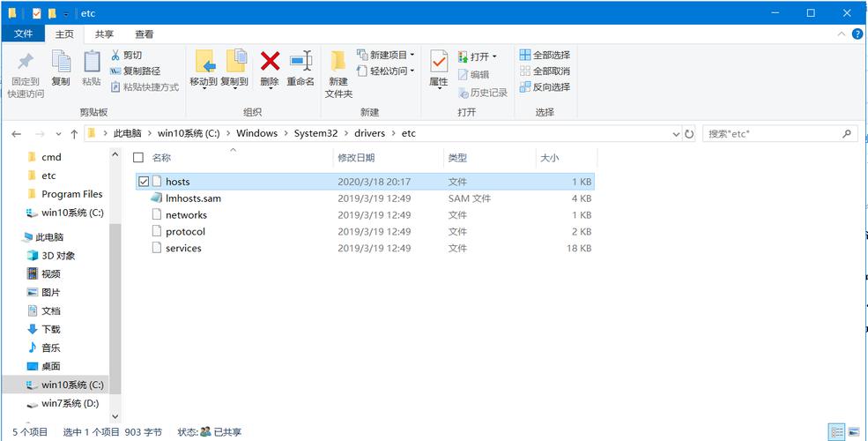Select the protocol file
This screenshot has height=441, width=868.
pos(365,232)
